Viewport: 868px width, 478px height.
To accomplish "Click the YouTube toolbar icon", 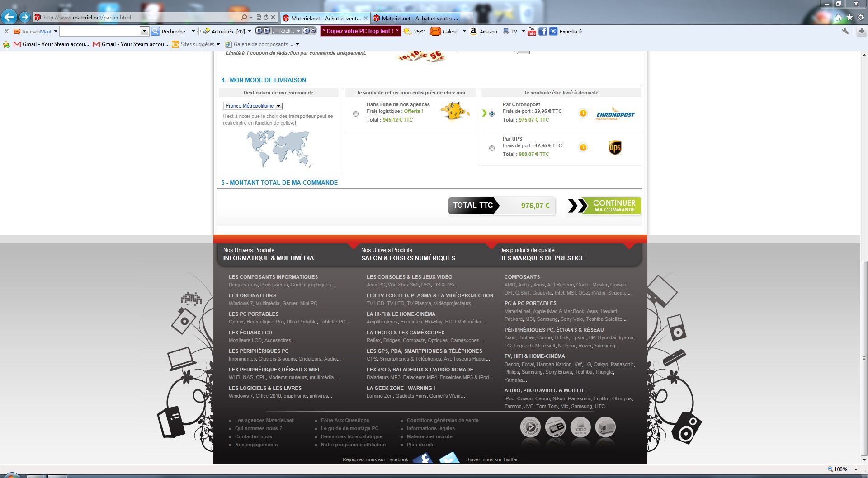I will point(532,31).
